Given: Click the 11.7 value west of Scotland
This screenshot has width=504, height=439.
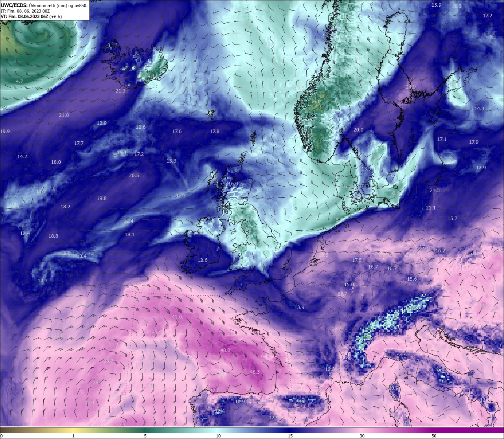Looking at the screenshot, I should [181, 196].
